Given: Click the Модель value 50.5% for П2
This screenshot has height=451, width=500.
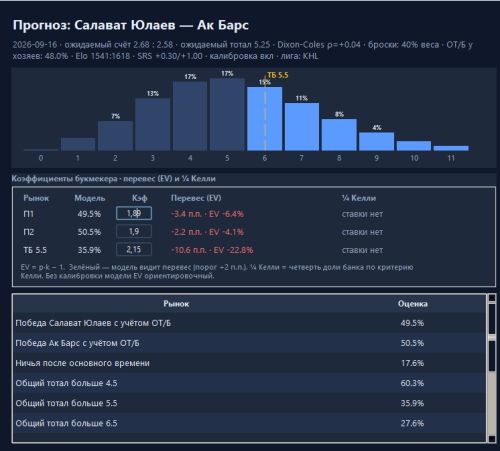Looking at the screenshot, I should 89,232.
